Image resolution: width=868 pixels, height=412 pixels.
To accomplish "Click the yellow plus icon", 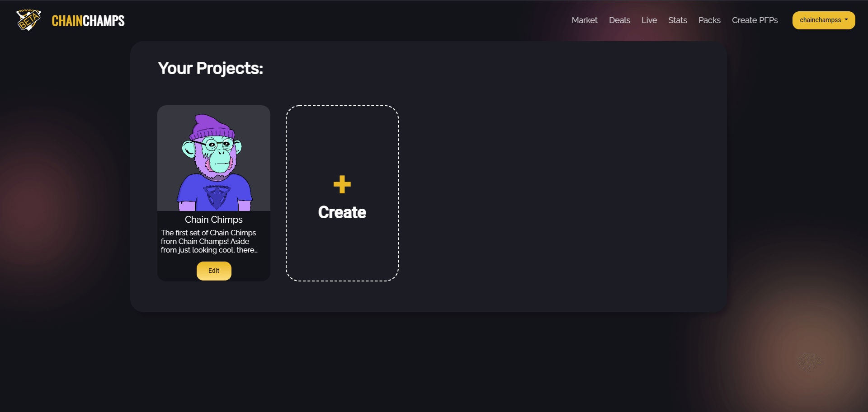I will tap(342, 184).
